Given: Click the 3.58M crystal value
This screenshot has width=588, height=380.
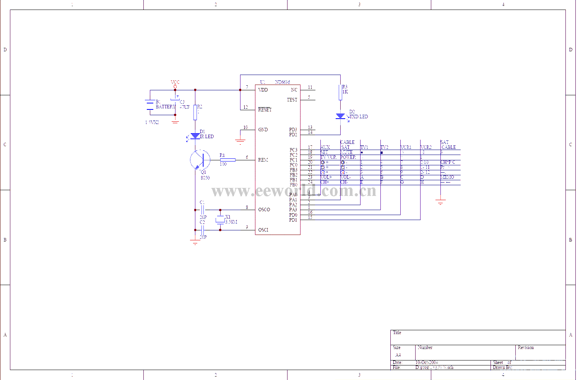Looking at the screenshot, I should pyautogui.click(x=231, y=222).
